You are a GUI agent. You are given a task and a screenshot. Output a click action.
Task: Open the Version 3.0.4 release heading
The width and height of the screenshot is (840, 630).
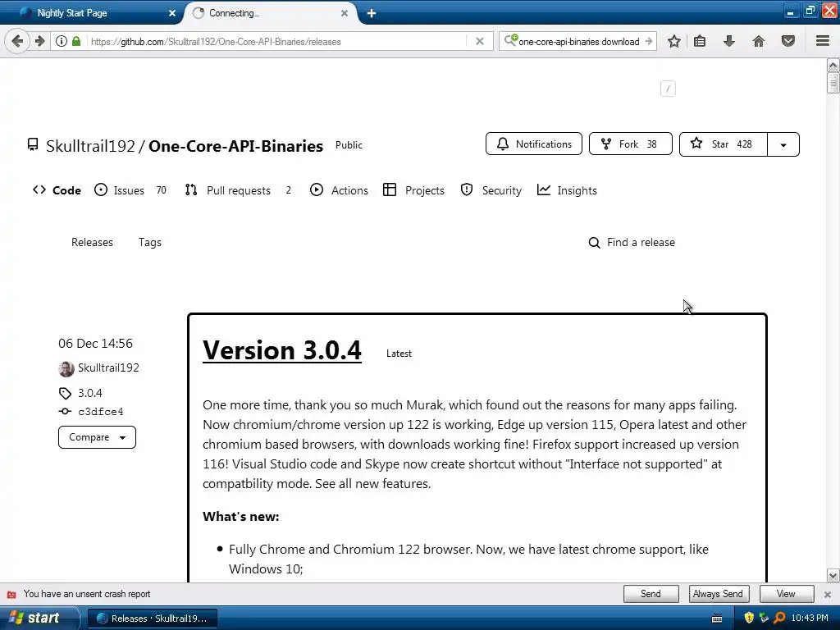[282, 350]
